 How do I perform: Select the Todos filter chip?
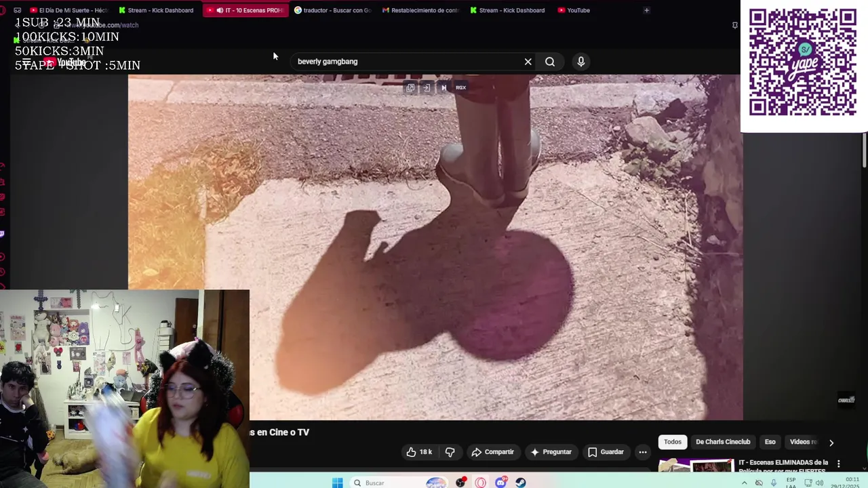[x=673, y=442]
